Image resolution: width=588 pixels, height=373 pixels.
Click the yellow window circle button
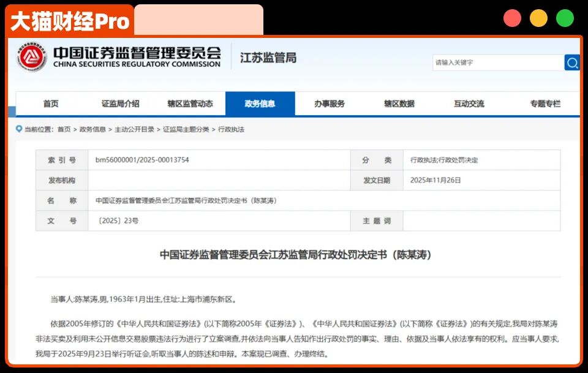538,18
